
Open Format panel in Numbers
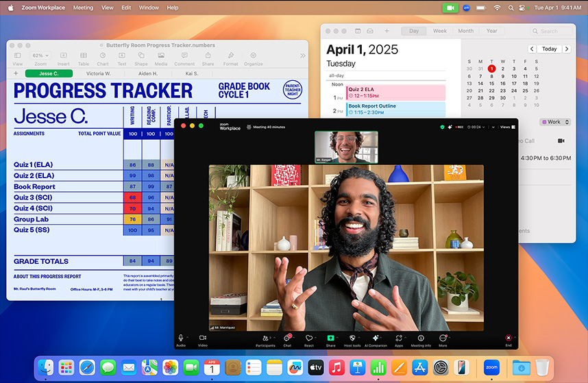(x=230, y=58)
